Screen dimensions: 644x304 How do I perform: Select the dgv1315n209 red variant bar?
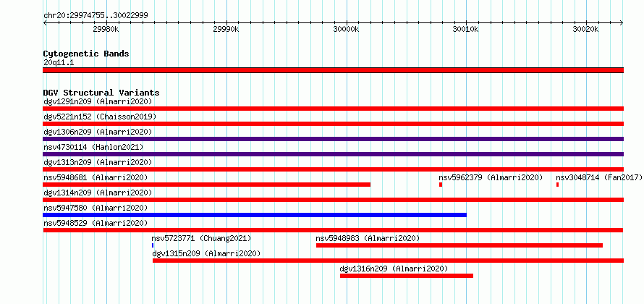point(388,261)
